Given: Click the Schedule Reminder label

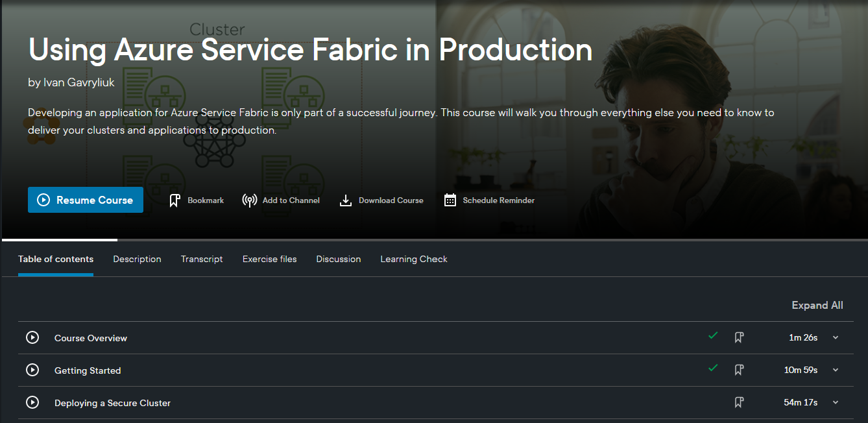Looking at the screenshot, I should click(499, 200).
